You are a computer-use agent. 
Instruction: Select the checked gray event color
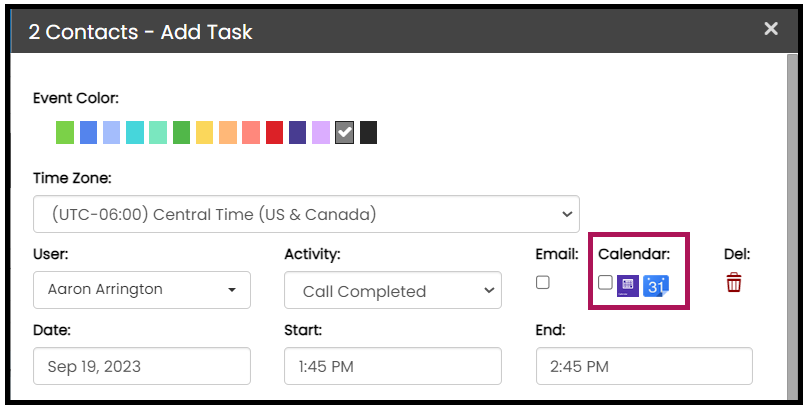click(x=345, y=133)
